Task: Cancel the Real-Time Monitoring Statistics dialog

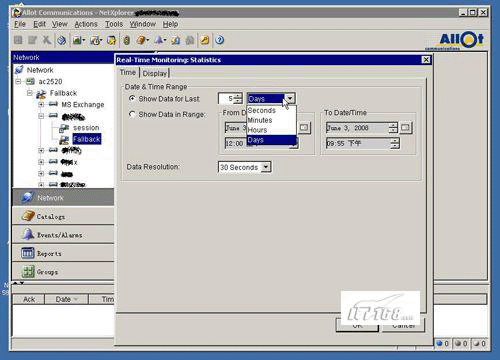Action: click(403, 325)
